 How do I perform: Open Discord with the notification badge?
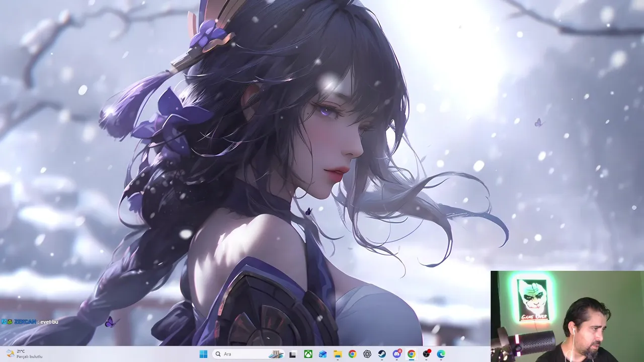coord(397,354)
